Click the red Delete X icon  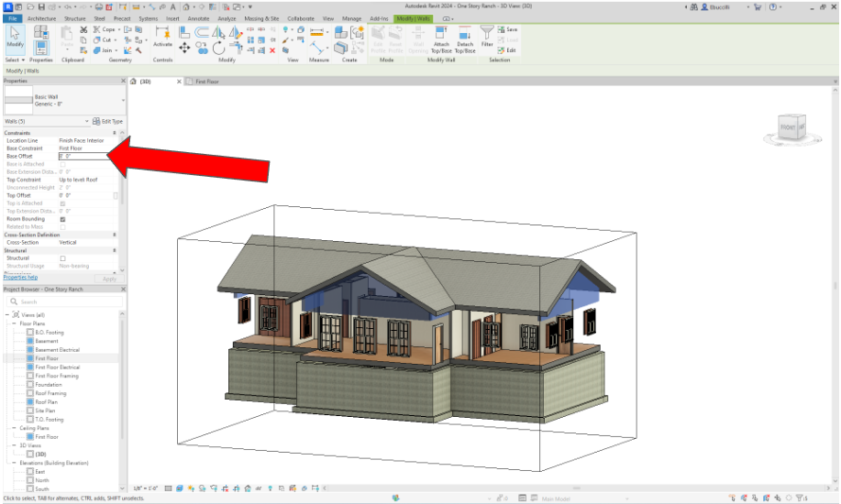[272, 50]
